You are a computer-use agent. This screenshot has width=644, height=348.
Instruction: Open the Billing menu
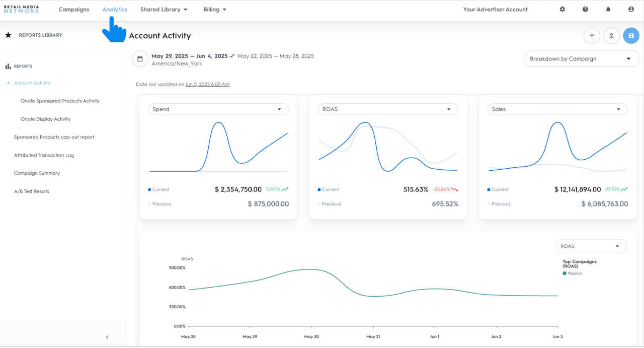point(215,10)
